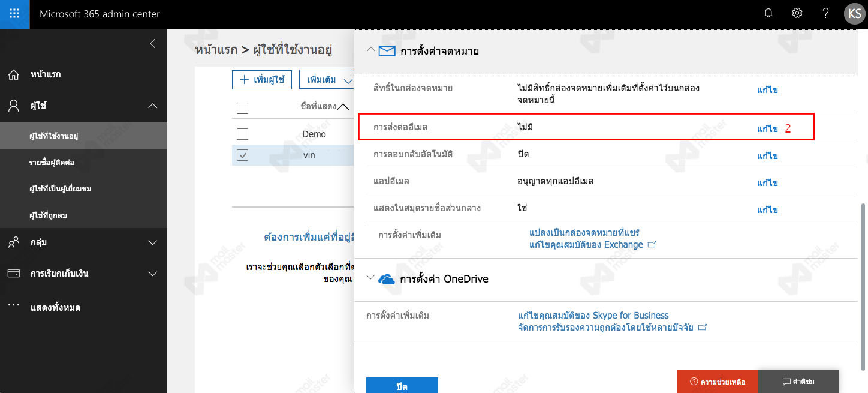Click the เพิ่มผู้ใช้ button
The image size is (868, 393).
261,79
